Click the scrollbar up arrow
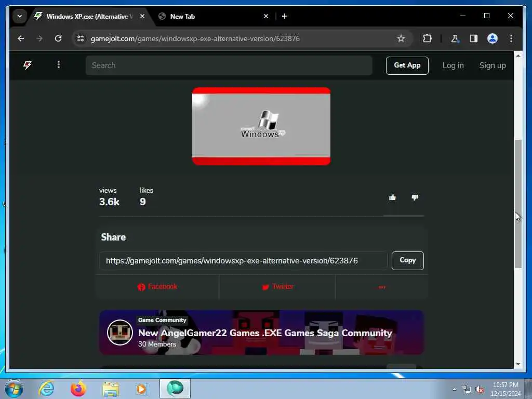Image resolution: width=532 pixels, height=399 pixels. (518, 55)
